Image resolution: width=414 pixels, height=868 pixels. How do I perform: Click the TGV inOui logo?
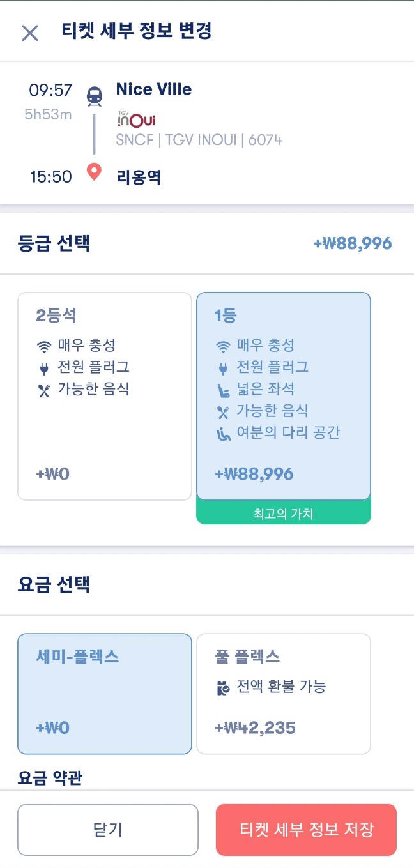coord(135,120)
